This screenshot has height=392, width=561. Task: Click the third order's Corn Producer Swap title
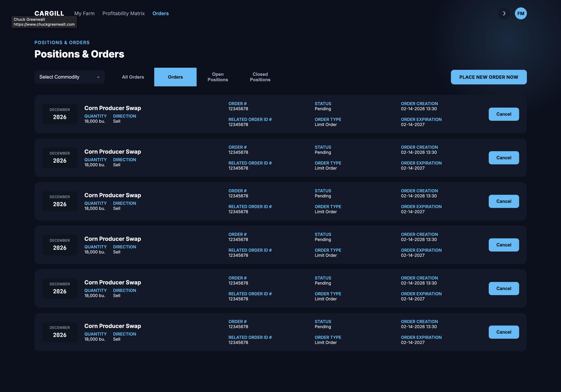[x=113, y=195]
